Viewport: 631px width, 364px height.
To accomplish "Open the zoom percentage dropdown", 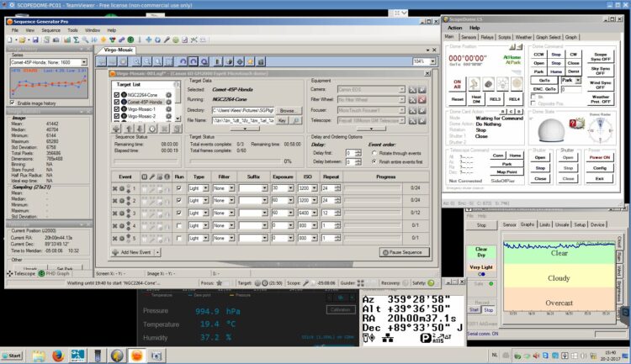I will 432,61.
